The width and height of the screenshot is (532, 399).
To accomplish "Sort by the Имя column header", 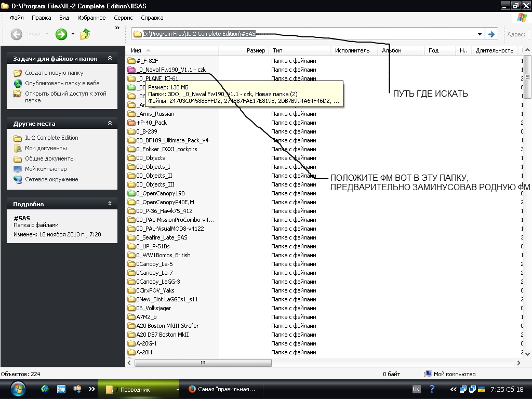I will coord(173,50).
